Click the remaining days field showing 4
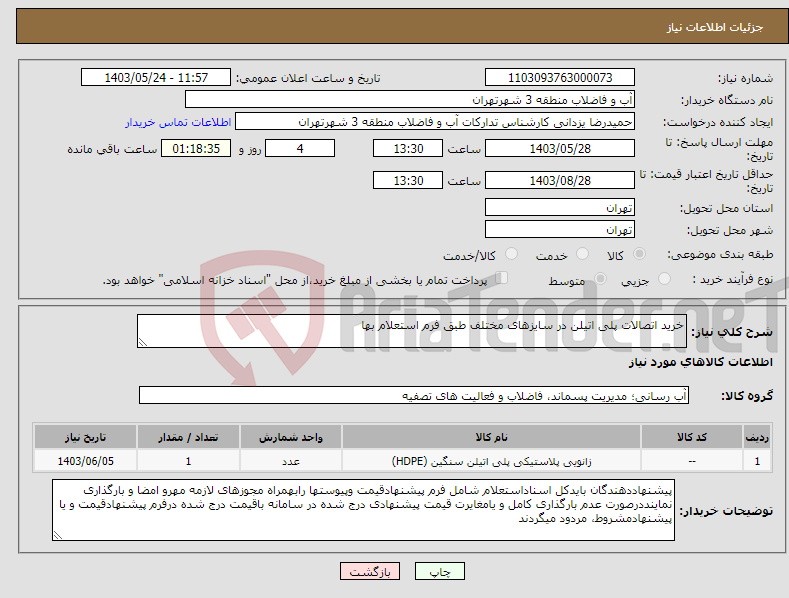Image resolution: width=789 pixels, height=598 pixels. [x=300, y=148]
